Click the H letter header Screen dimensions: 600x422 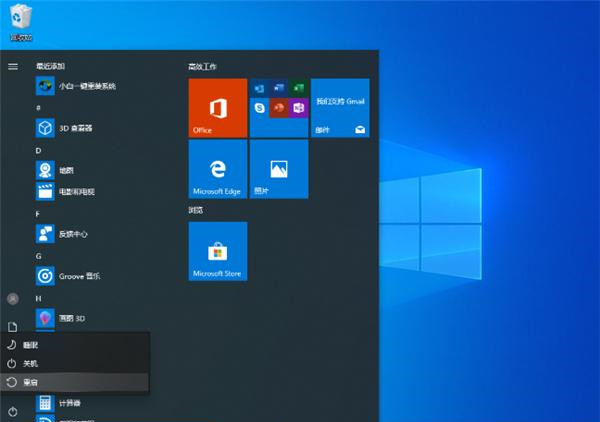tap(38, 298)
